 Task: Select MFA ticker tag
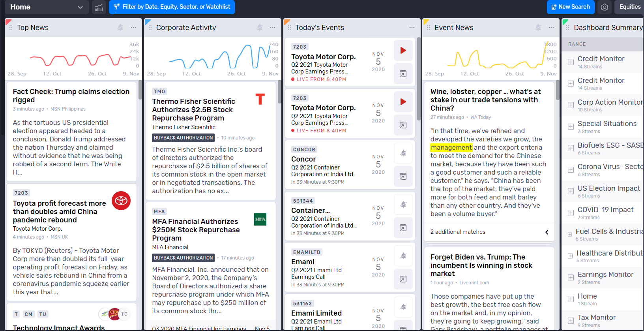159,211
